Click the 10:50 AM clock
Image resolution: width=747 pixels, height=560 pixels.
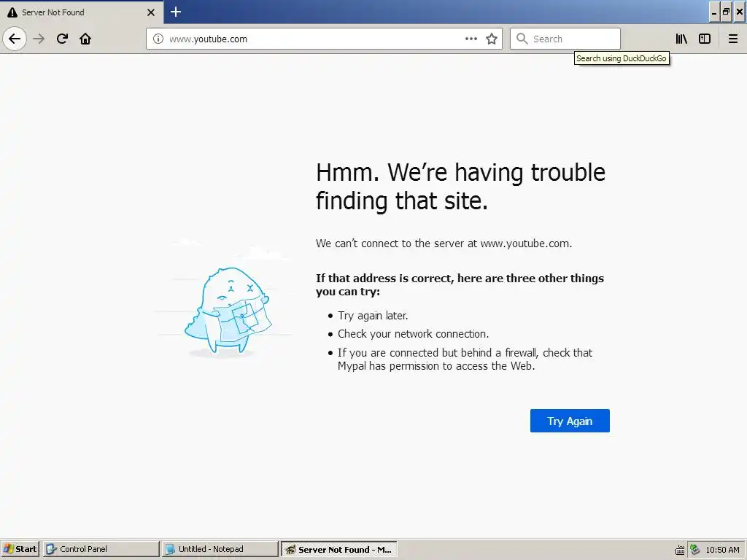coord(722,550)
